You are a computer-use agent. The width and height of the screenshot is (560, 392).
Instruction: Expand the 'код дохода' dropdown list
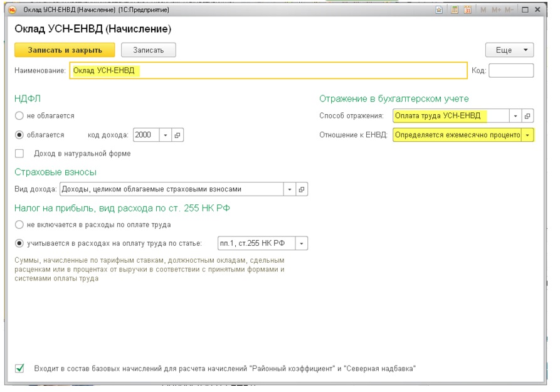(x=166, y=135)
